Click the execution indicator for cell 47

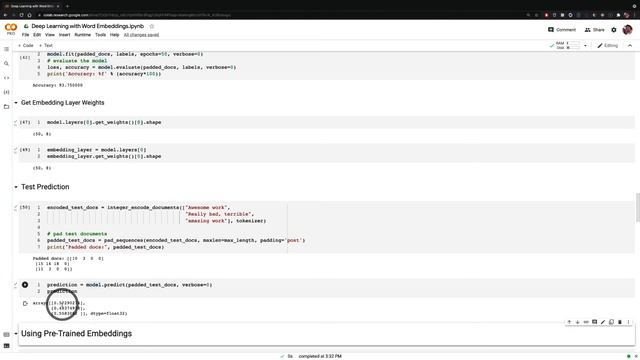25,122
